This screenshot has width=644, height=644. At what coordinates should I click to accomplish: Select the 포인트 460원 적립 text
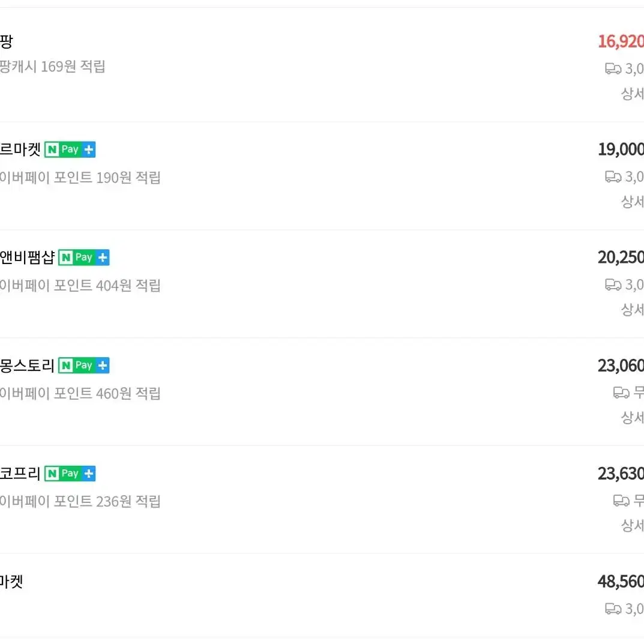(107, 394)
